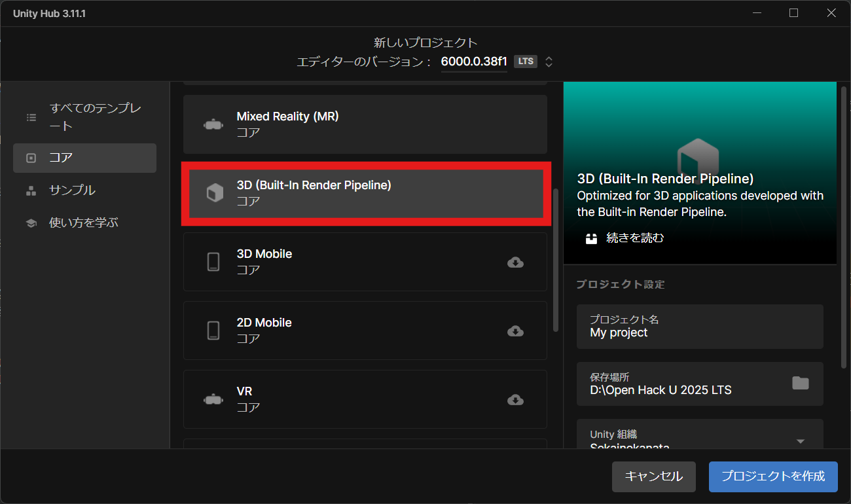Image resolution: width=851 pixels, height=504 pixels.
Task: Click the 3D Mobile phone icon
Action: click(x=213, y=262)
